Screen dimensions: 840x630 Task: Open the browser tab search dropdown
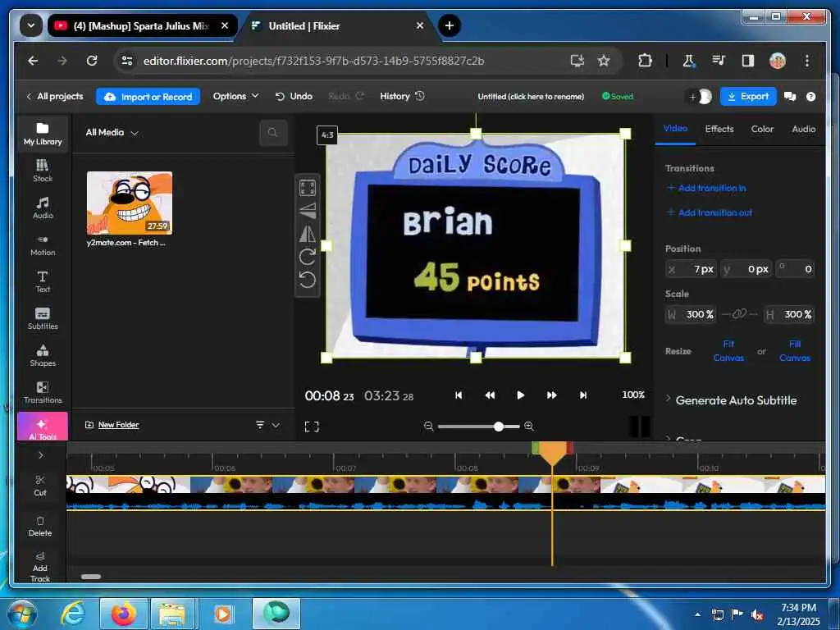[x=31, y=25]
